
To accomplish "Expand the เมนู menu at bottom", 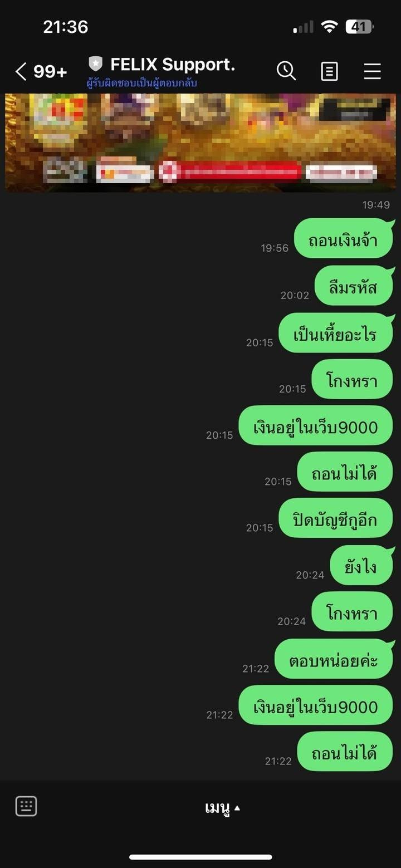I will pos(222,808).
